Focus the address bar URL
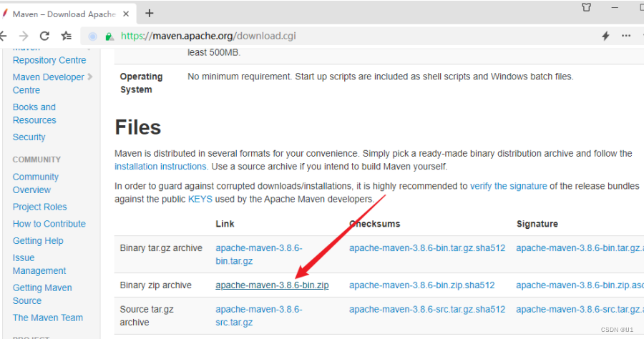The height and width of the screenshot is (339, 644). [x=208, y=36]
